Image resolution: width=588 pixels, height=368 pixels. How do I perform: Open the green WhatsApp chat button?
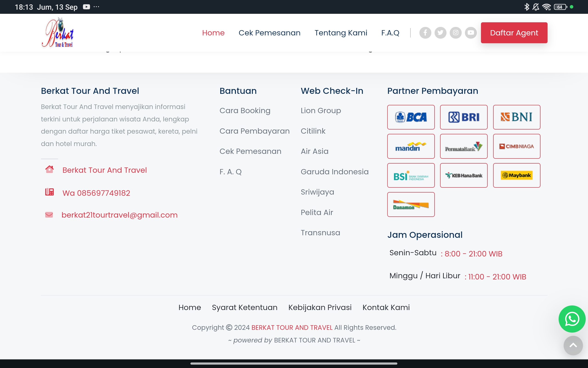pos(572,319)
